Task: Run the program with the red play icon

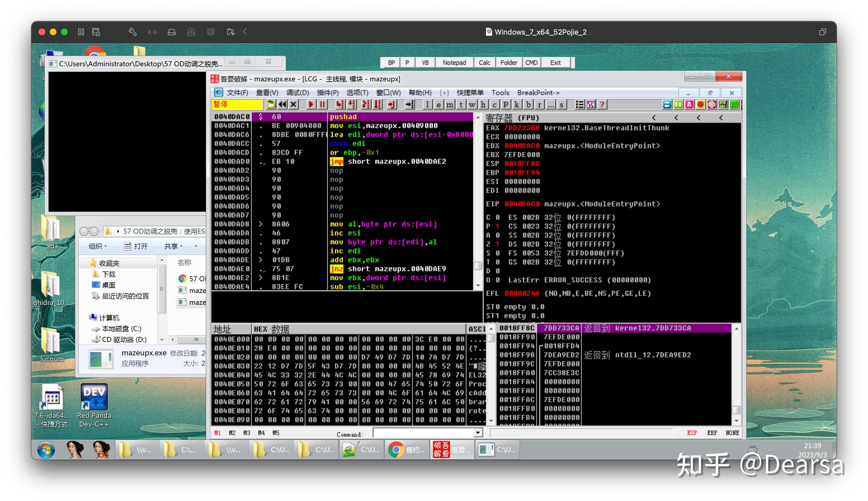Action: coord(311,104)
